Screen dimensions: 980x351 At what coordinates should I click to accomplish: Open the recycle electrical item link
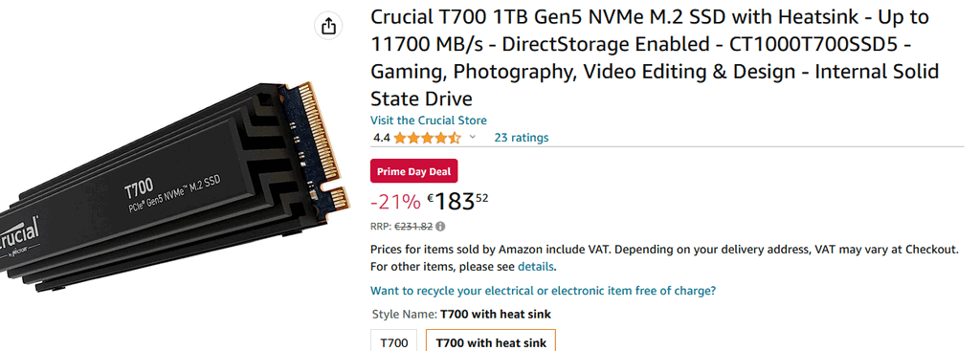[x=544, y=291]
